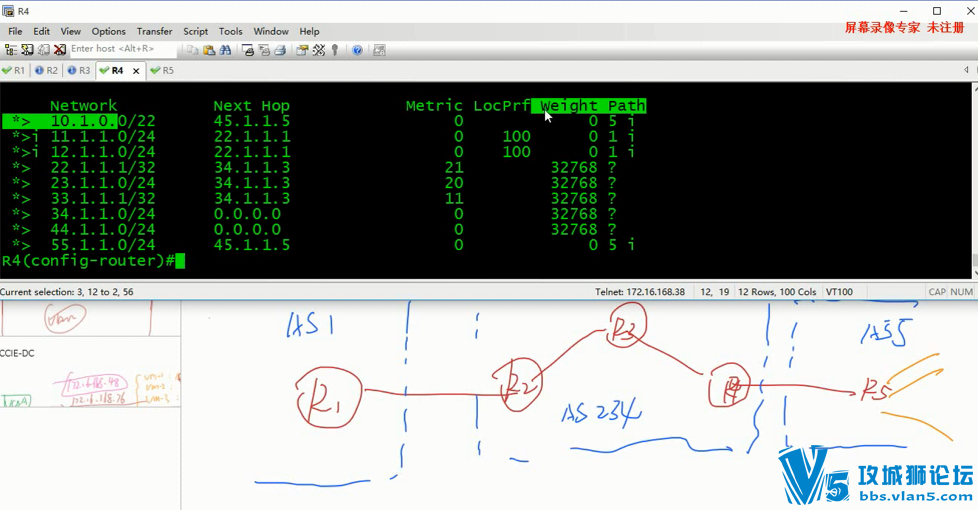Click the 'NUM' status bar indicator
Screen dimensions: 978x510
tap(961, 292)
